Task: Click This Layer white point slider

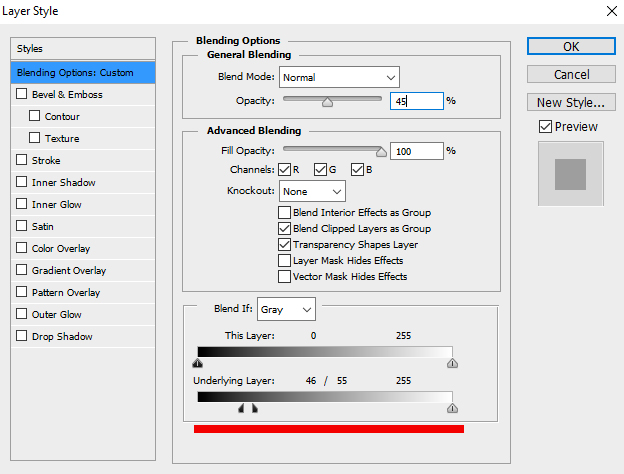Action: tap(452, 363)
